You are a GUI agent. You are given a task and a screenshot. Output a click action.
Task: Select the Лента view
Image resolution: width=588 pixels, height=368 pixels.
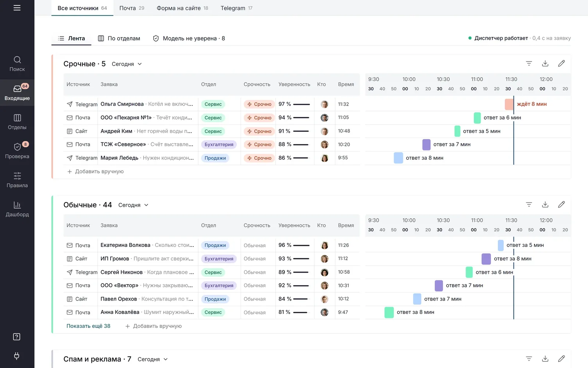click(71, 38)
